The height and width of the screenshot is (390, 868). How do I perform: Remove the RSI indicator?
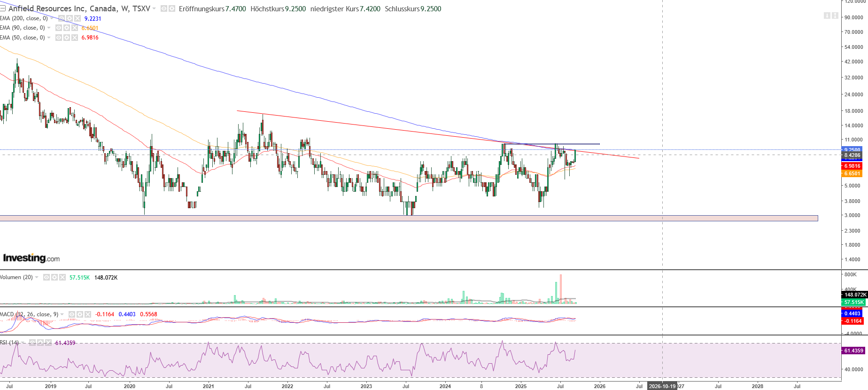tap(48, 343)
